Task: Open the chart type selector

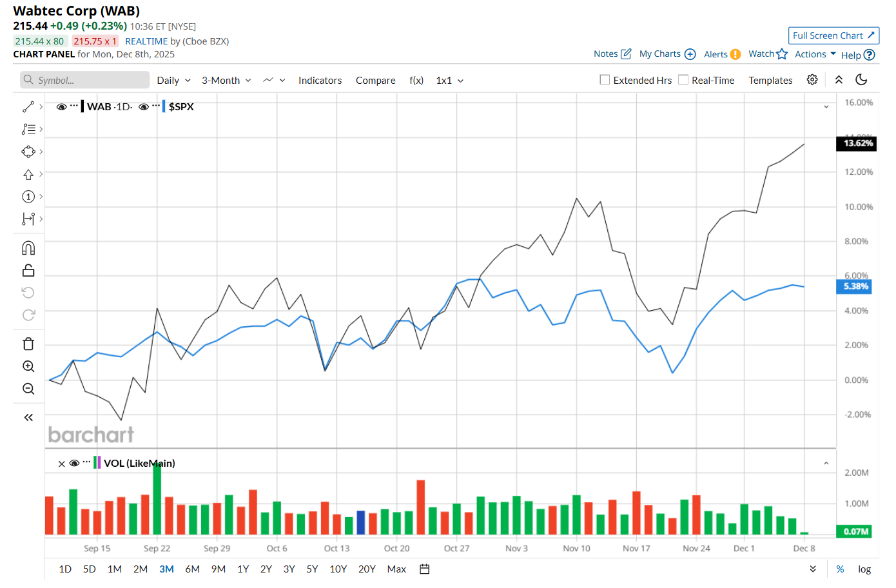Action: point(274,80)
